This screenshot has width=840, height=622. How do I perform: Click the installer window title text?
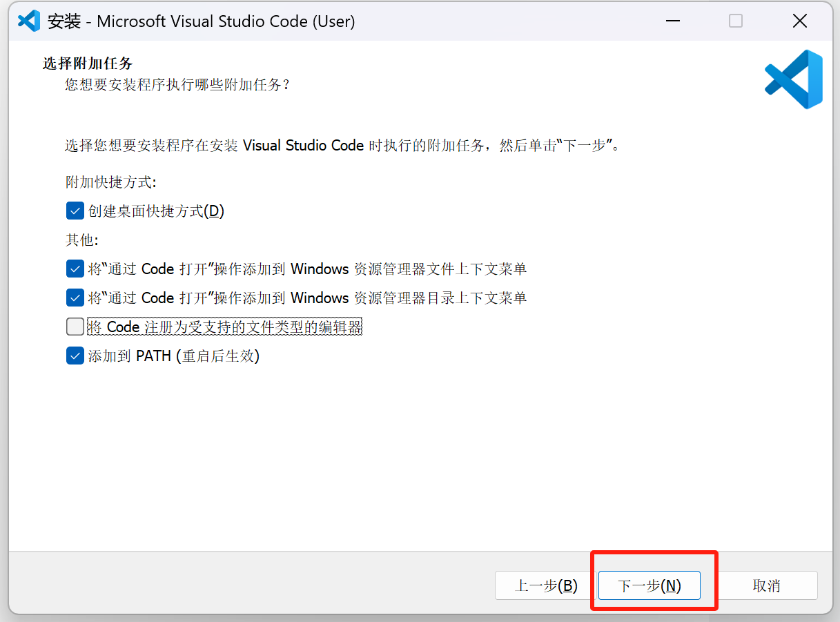pyautogui.click(x=201, y=21)
